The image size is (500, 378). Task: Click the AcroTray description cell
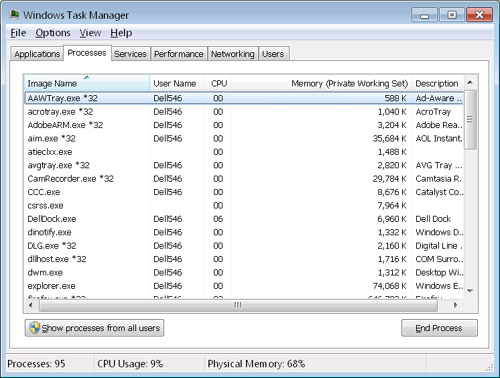[x=433, y=112]
